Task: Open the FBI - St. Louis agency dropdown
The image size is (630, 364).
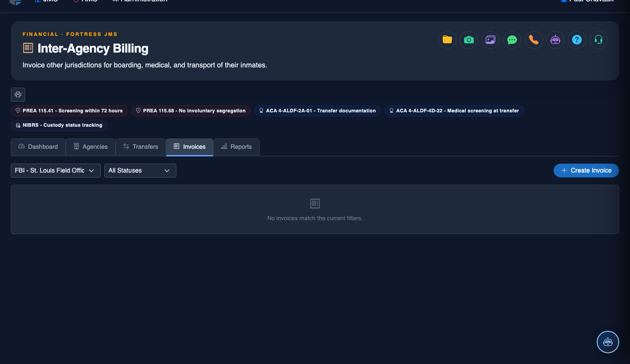Action: click(x=56, y=170)
